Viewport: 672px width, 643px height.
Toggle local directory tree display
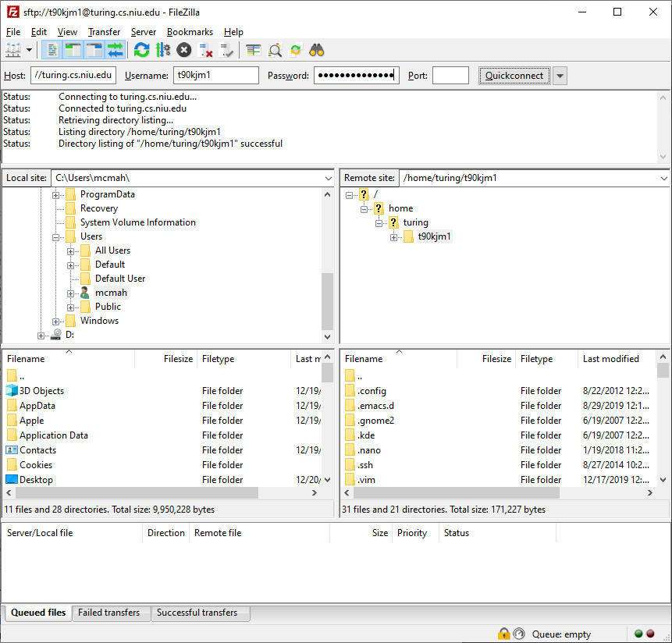tap(73, 51)
